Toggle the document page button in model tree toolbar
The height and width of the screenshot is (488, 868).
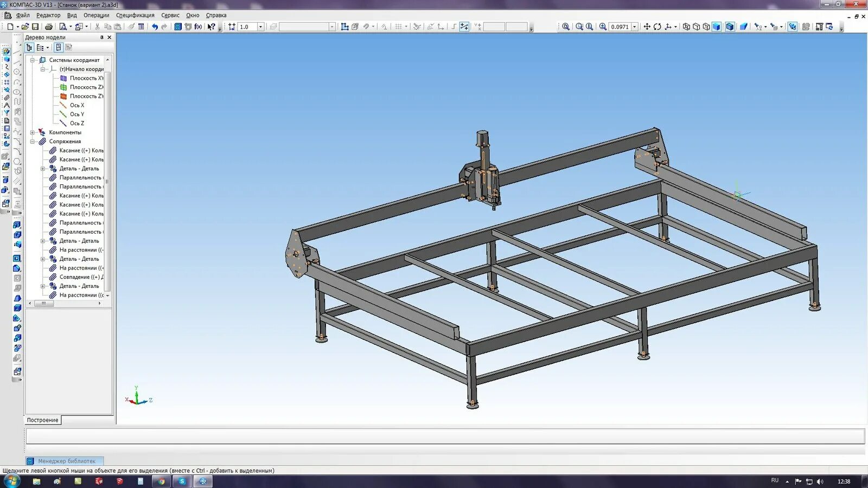pyautogui.click(x=59, y=48)
